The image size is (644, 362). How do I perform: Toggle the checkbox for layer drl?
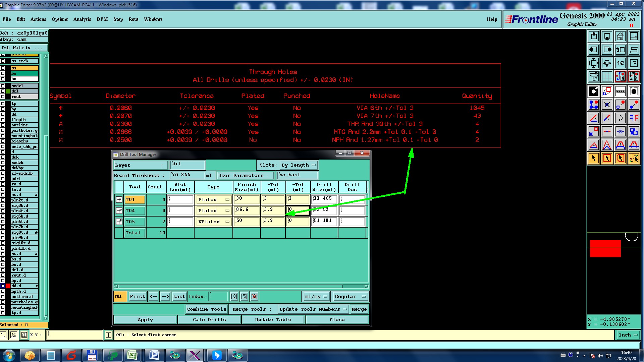tap(3, 91)
